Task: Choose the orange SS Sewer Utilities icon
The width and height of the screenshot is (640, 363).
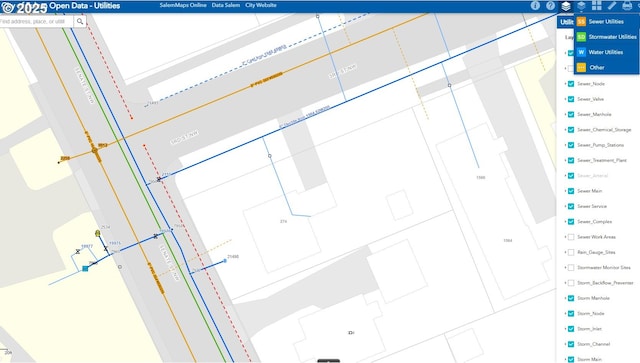Action: tap(581, 22)
